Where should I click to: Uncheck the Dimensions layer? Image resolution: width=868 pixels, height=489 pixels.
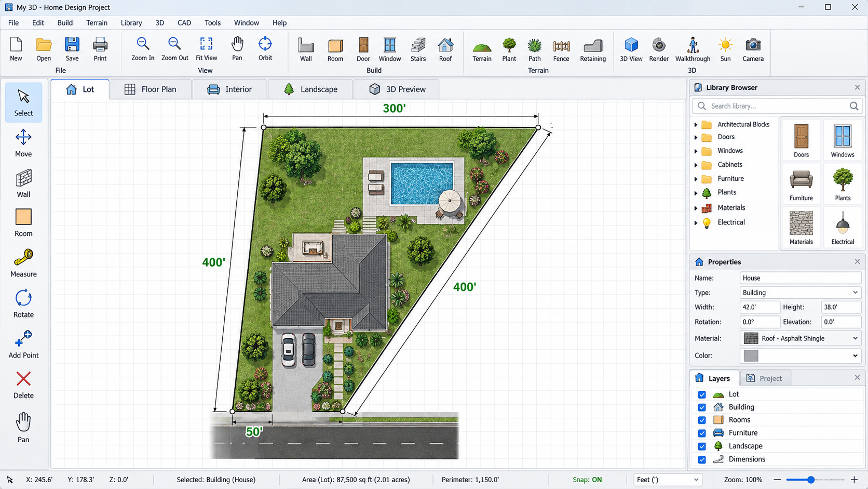click(x=702, y=459)
